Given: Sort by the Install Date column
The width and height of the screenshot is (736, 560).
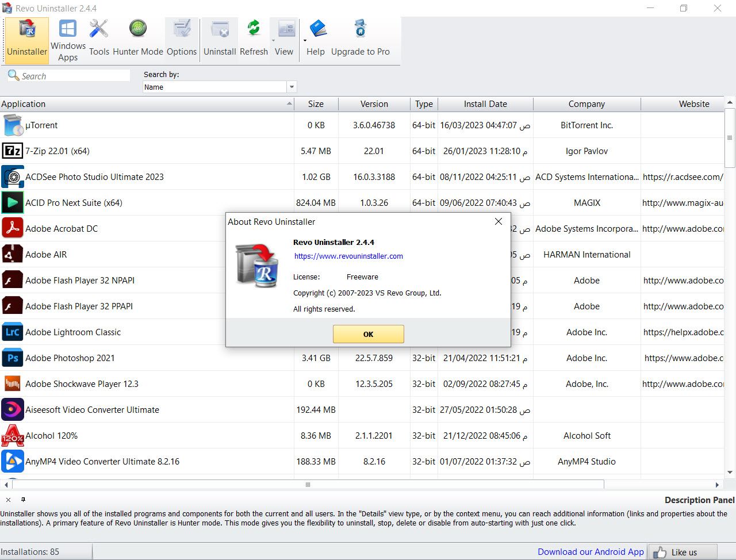Looking at the screenshot, I should point(485,104).
